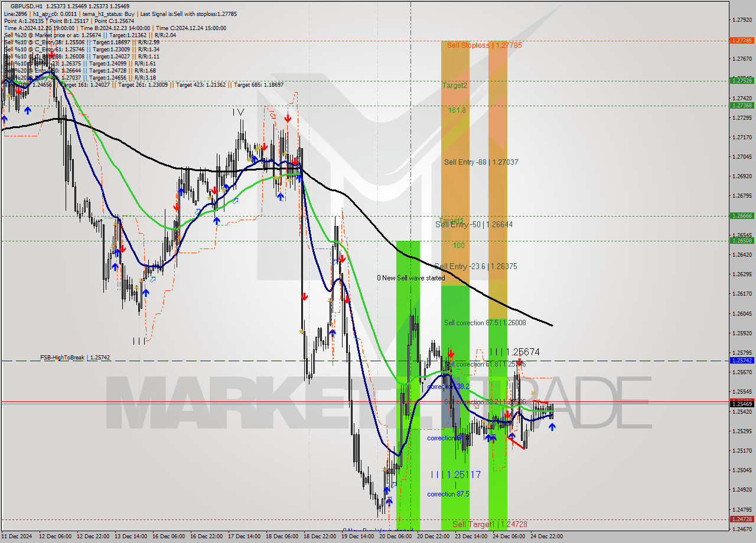Click the 1.27045 price axis label
Image resolution: width=756 pixels, height=543 pixels.
click(742, 156)
